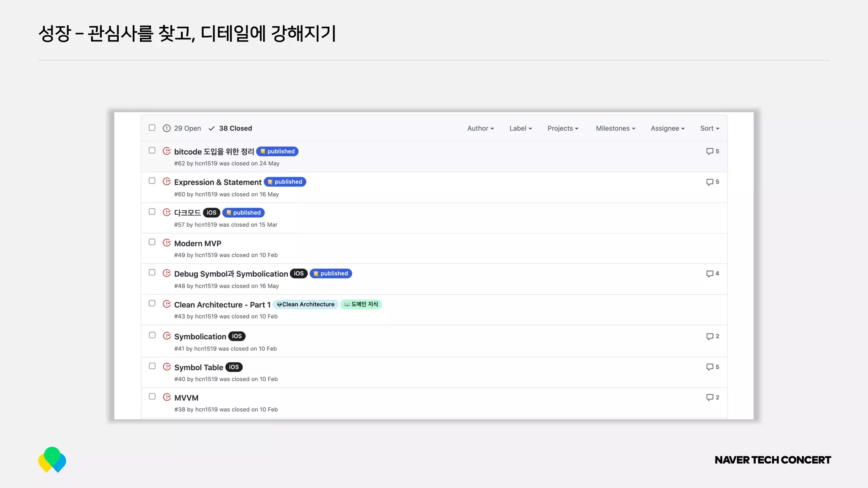This screenshot has height=488, width=868.
Task: Click closed-issue icon beside MVVM
Action: point(167,397)
